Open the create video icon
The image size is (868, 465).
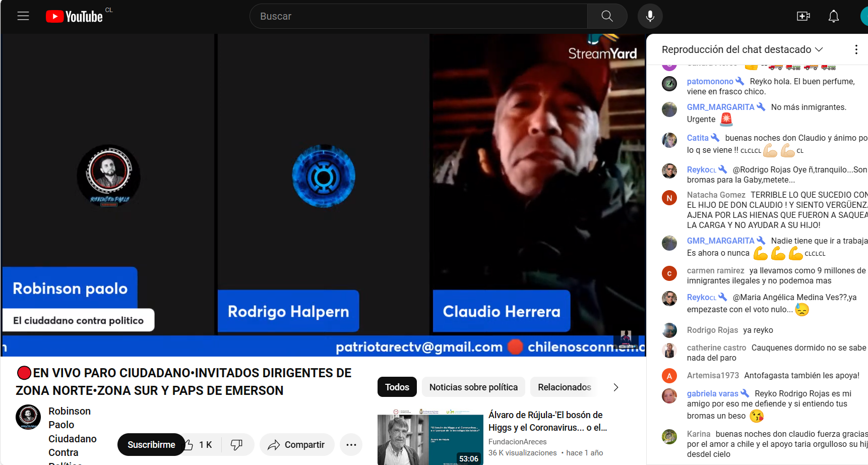tap(803, 16)
